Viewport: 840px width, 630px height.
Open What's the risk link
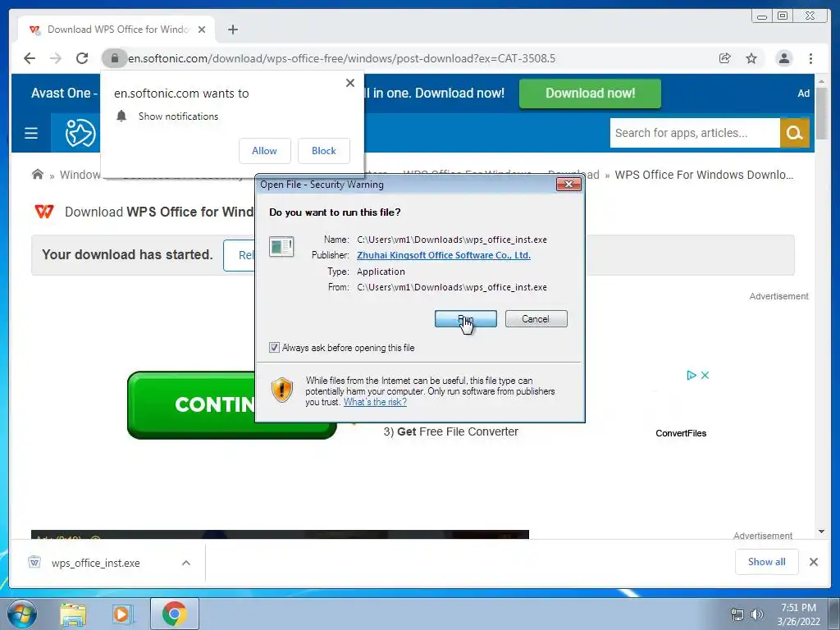coord(375,402)
